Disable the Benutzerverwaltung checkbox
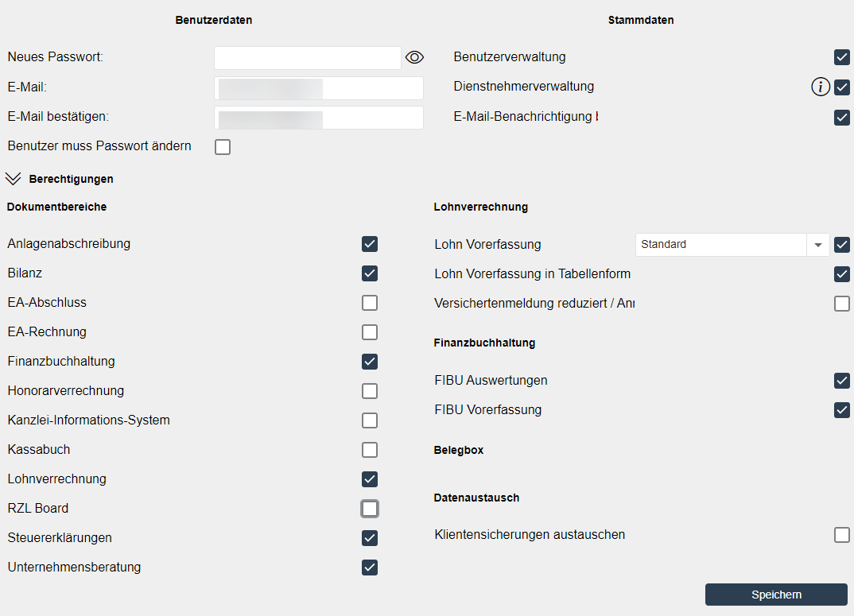Viewport: 854px width, 616px height. pyautogui.click(x=842, y=57)
